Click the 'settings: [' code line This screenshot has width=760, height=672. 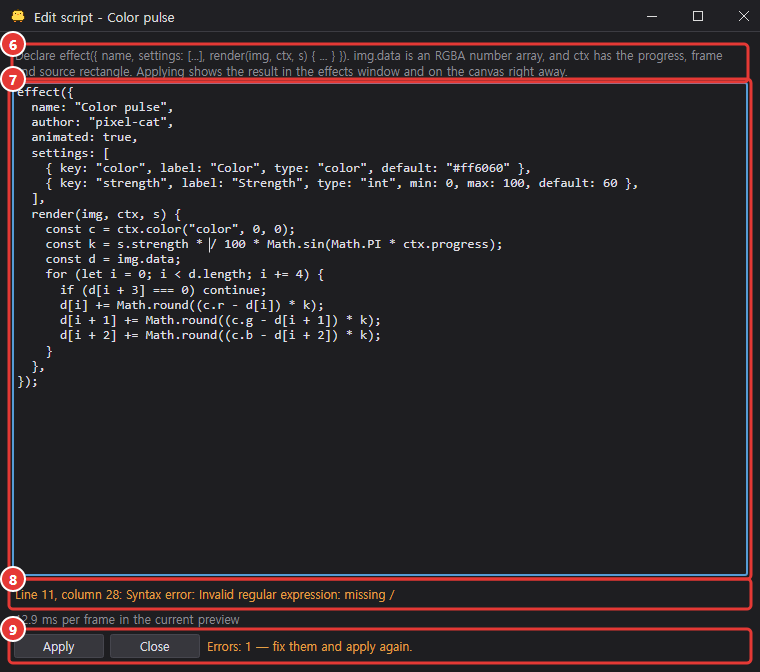(70, 153)
